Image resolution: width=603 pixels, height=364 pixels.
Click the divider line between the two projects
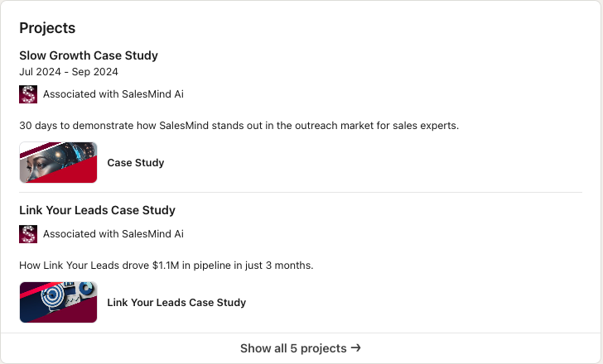pos(301,193)
